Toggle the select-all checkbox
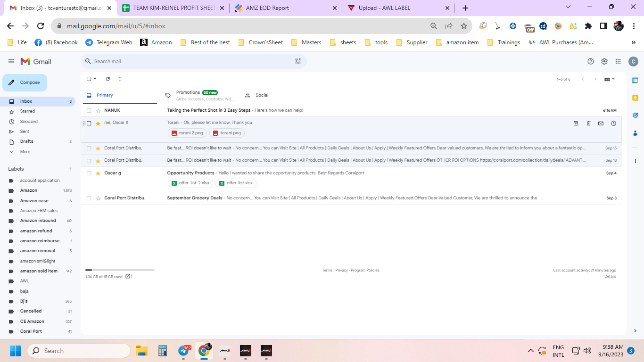Image resolution: width=644 pixels, height=362 pixels. pyautogui.click(x=89, y=79)
